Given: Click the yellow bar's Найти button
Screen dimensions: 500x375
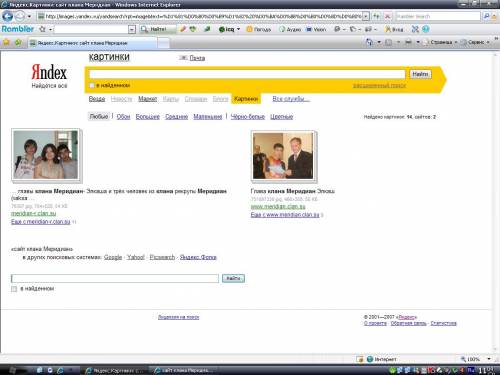Looking at the screenshot, I should click(x=420, y=74).
